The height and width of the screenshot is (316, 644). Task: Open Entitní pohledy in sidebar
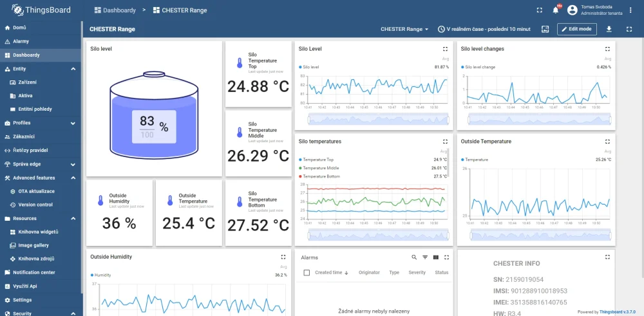tap(41, 109)
